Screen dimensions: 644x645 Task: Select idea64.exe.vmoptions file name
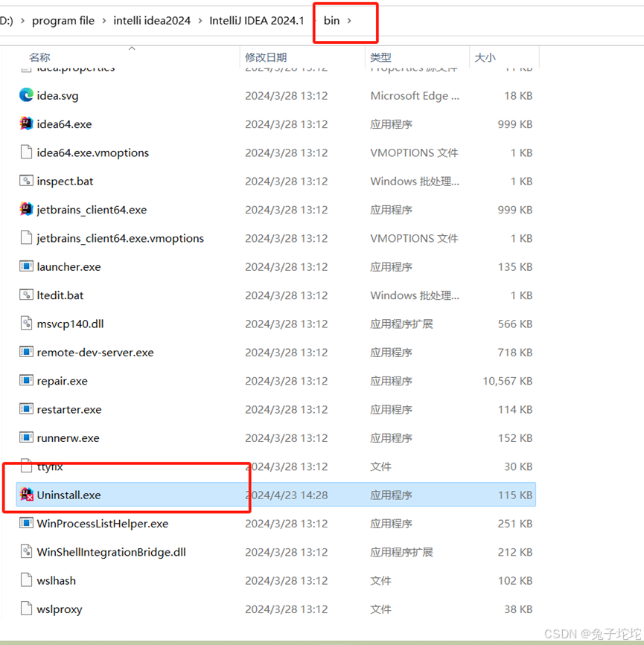tap(93, 153)
